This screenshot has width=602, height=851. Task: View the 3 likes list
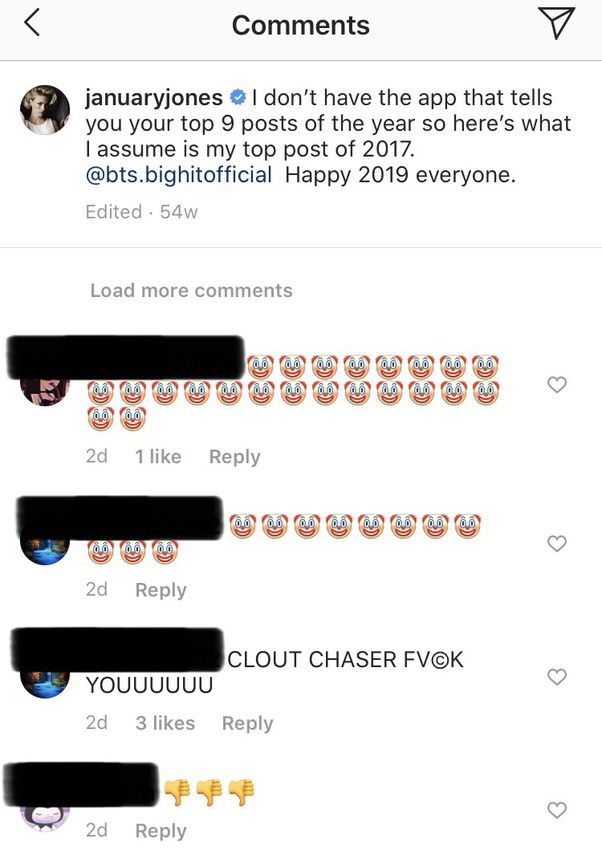point(165,723)
